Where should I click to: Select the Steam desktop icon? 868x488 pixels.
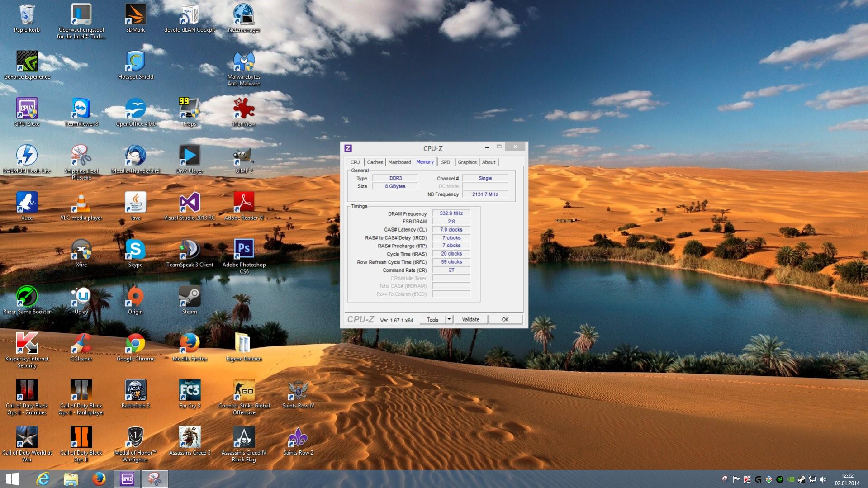point(190,301)
